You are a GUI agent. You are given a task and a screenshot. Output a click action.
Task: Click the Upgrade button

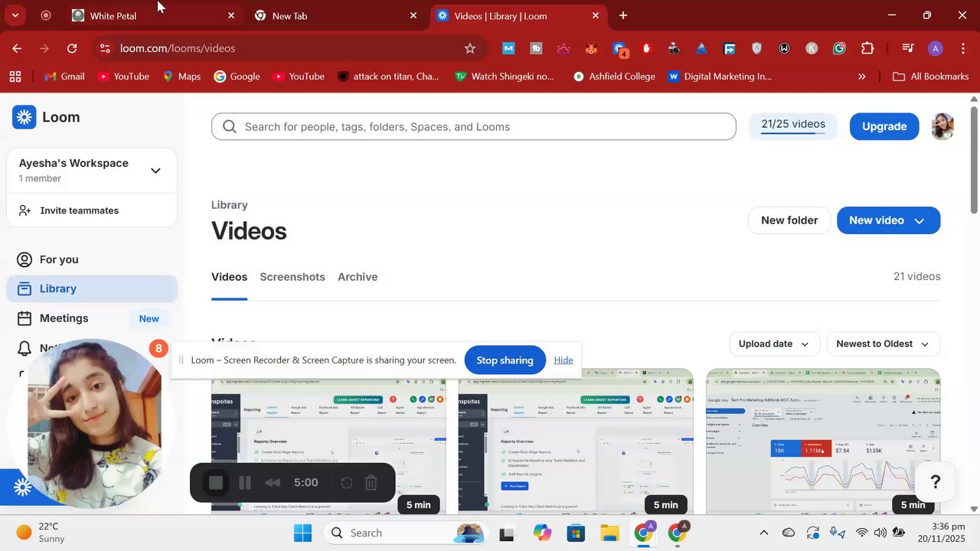click(x=884, y=126)
